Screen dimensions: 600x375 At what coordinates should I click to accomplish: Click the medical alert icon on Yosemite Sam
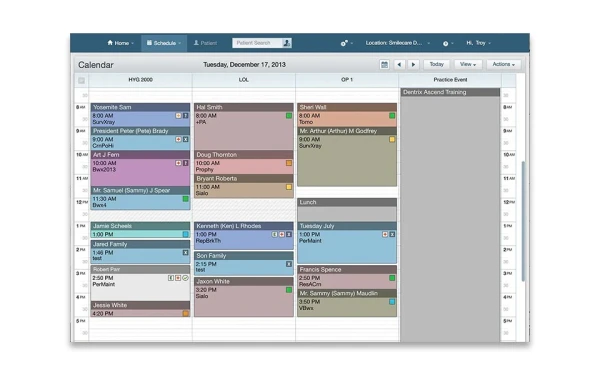click(x=178, y=116)
